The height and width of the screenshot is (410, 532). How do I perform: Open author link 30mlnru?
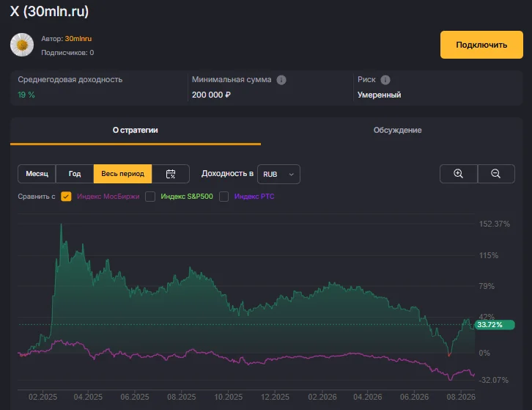coord(78,39)
